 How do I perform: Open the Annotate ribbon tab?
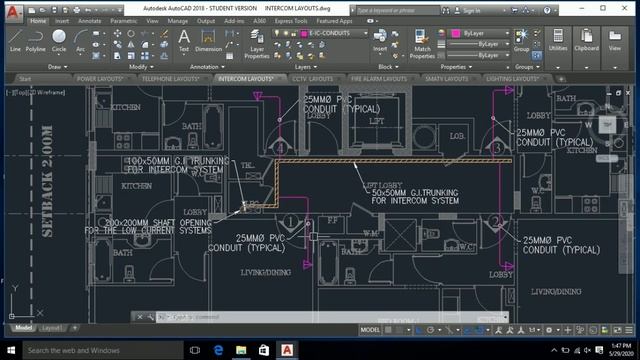pyautogui.click(x=89, y=21)
